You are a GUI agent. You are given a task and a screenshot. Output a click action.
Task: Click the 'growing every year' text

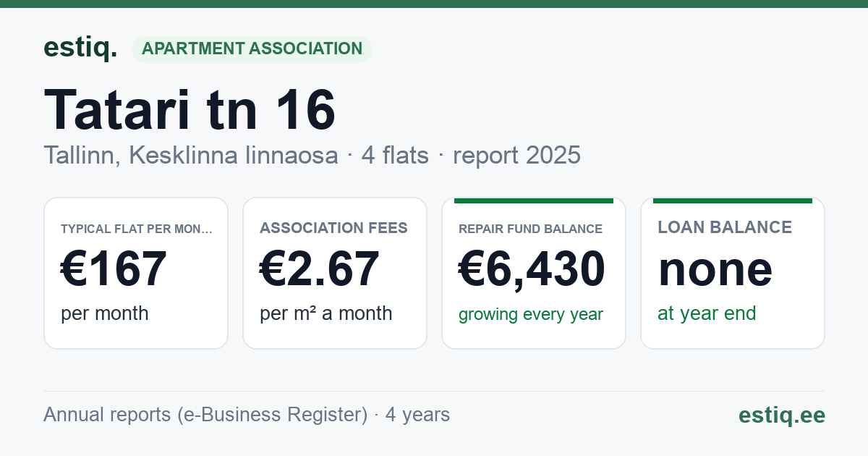[x=531, y=314]
